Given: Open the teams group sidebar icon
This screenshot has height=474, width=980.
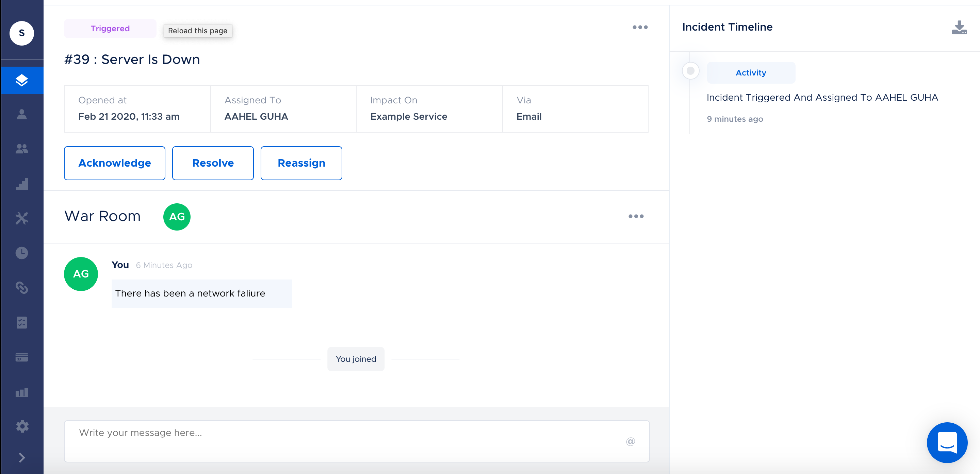Looking at the screenshot, I should (22, 149).
